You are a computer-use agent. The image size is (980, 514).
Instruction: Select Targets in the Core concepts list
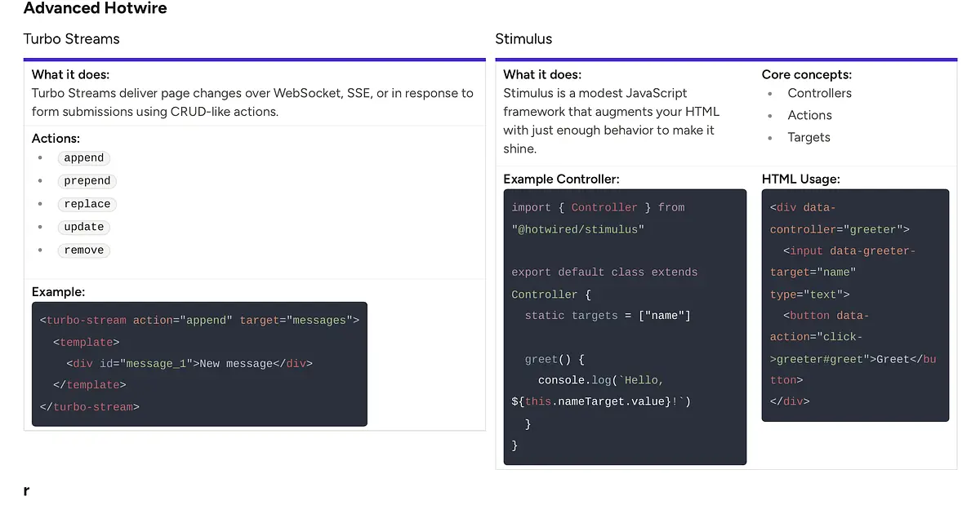(808, 137)
